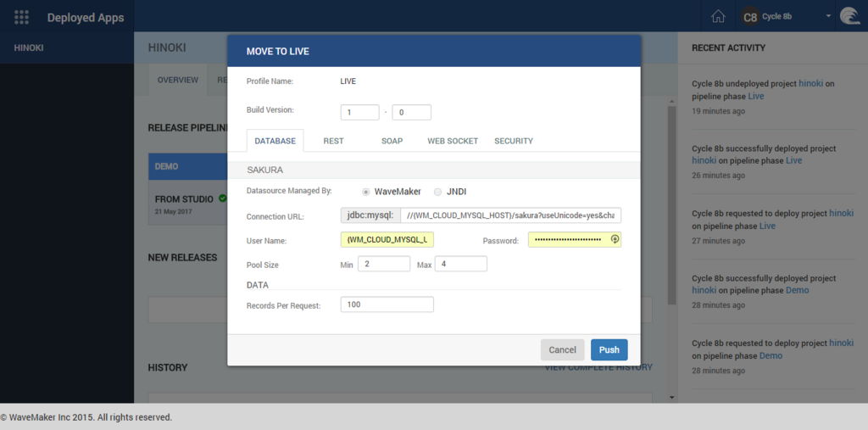The width and height of the screenshot is (868, 430).
Task: Switch to the DATABASE tab
Action: tap(275, 141)
